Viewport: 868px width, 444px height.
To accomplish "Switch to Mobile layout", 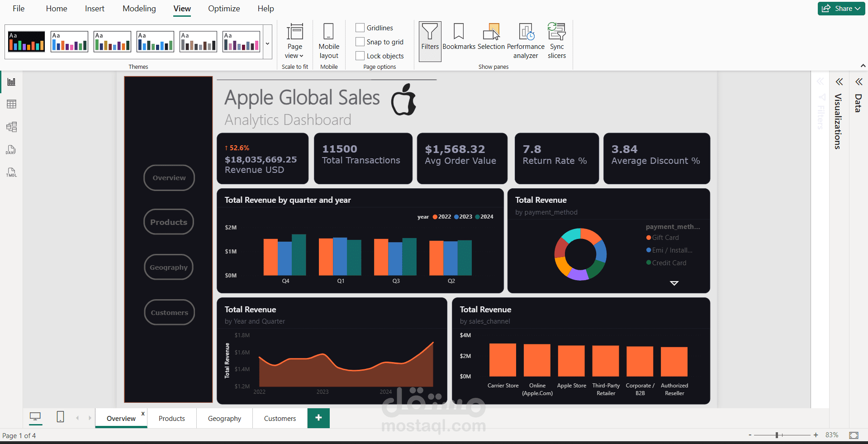I will pyautogui.click(x=329, y=41).
